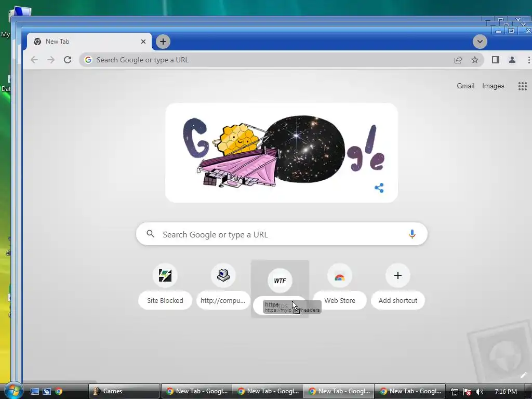The width and height of the screenshot is (532, 399).
Task: Open the Windows Start orb
Action: click(13, 391)
